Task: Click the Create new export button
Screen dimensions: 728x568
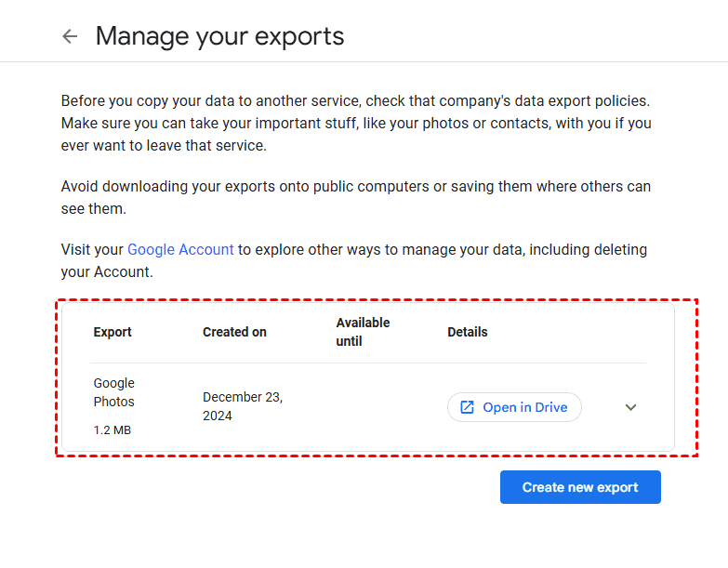Action: point(579,487)
